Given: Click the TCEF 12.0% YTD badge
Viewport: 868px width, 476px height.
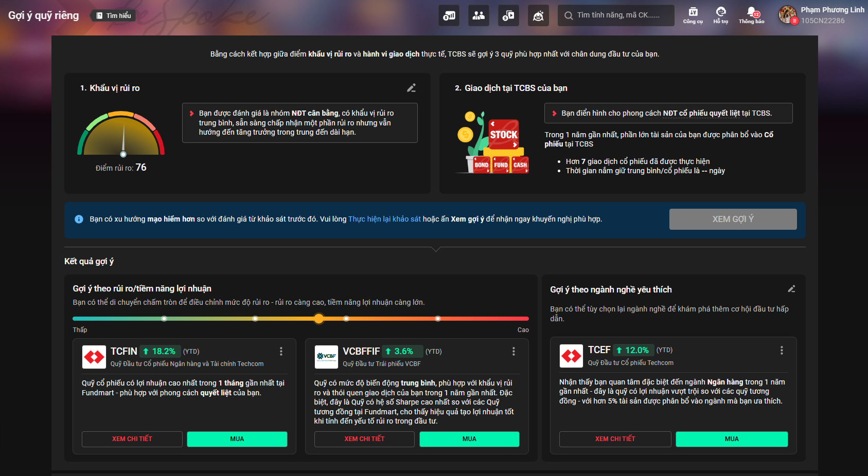Looking at the screenshot, I should coord(633,350).
